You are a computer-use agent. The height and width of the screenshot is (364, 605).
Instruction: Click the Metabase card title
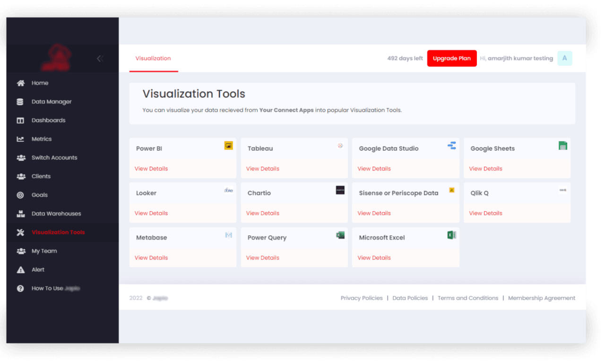pyautogui.click(x=152, y=238)
